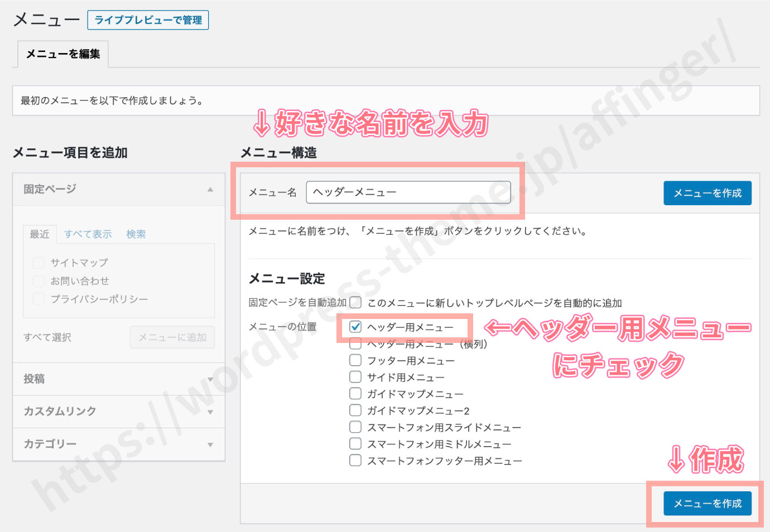Click the bottom メニューを作成 button
Screen dimensions: 770x532
pyautogui.click(x=708, y=504)
